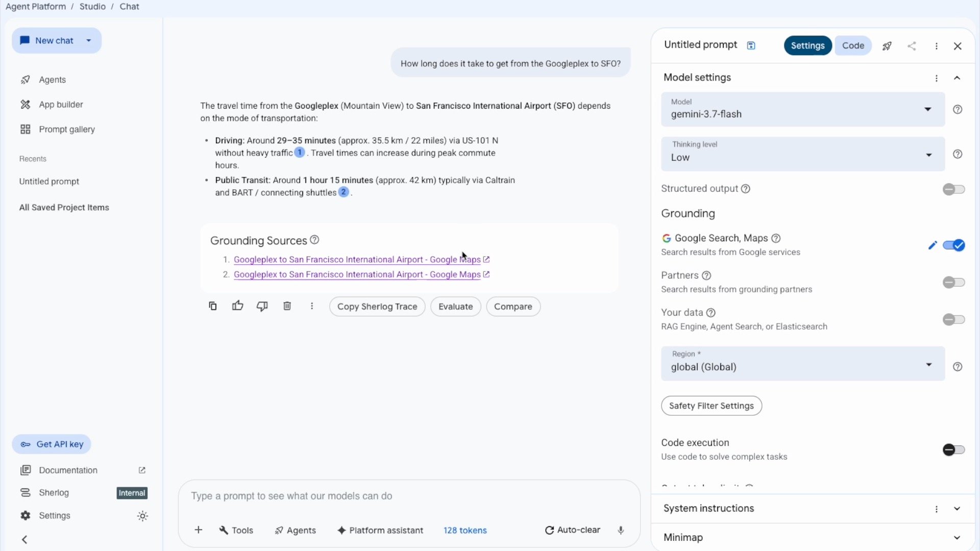The image size is (980, 551).
Task: Click the Tools button in prompt bar
Action: [x=236, y=530]
